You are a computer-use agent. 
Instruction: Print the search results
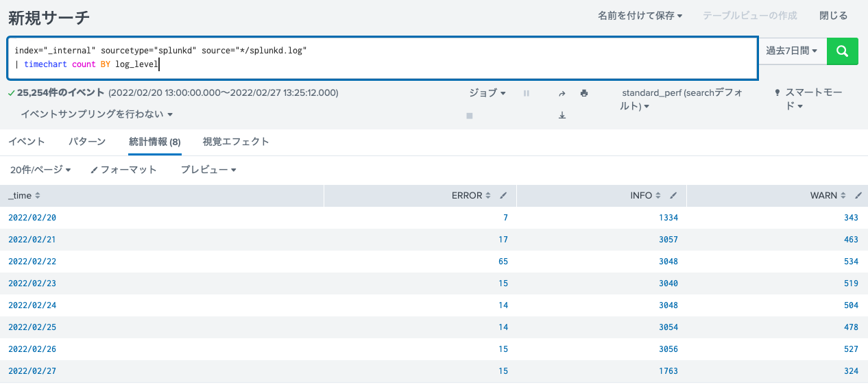point(584,93)
